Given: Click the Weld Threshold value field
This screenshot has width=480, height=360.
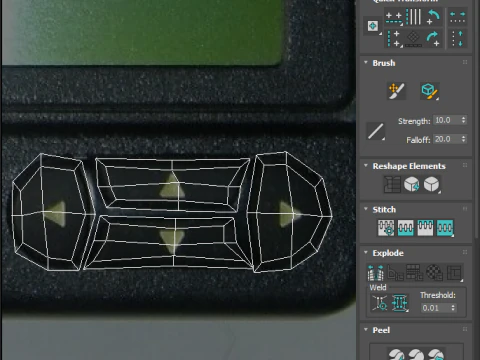Looking at the screenshot, I should (x=436, y=308).
